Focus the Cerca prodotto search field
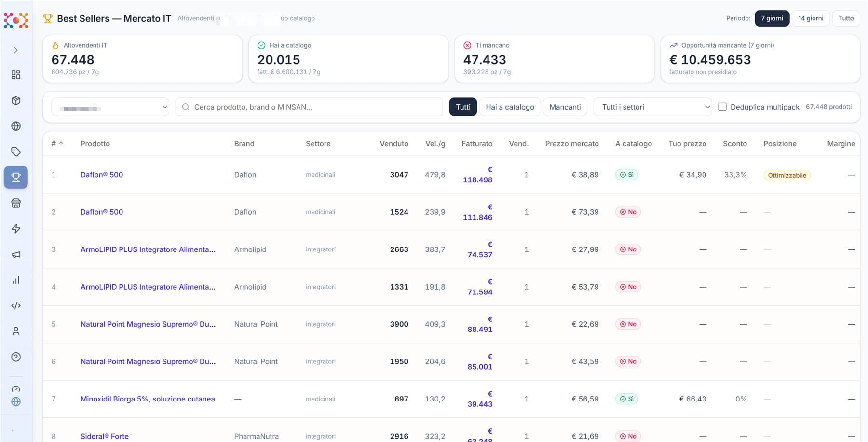This screenshot has height=442, width=868. click(x=309, y=107)
